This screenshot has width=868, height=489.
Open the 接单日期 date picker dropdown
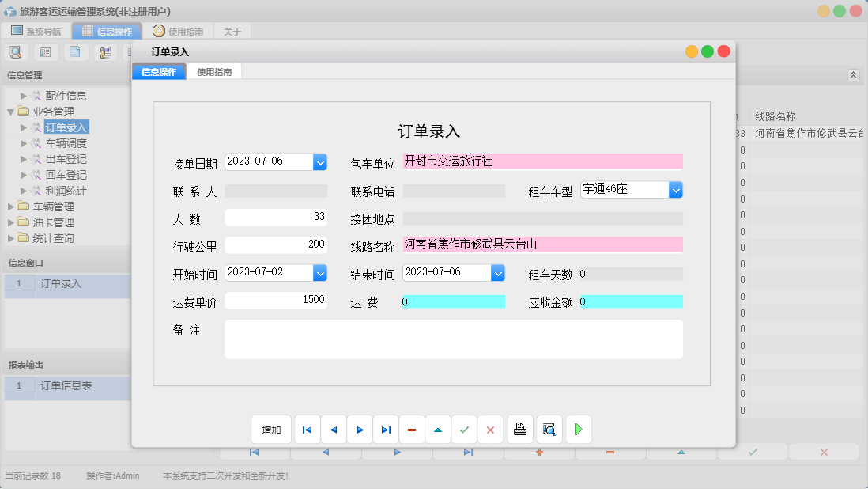point(320,161)
